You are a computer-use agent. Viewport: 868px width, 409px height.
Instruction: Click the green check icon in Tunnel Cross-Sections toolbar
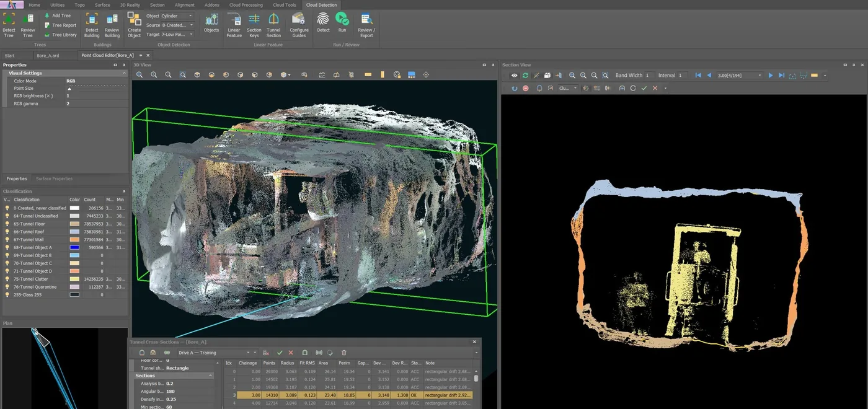pyautogui.click(x=280, y=353)
